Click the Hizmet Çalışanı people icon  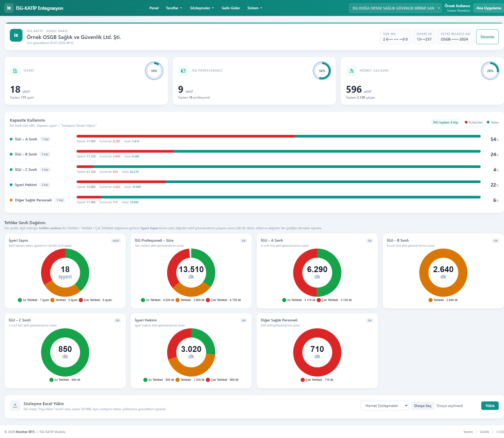click(x=351, y=71)
